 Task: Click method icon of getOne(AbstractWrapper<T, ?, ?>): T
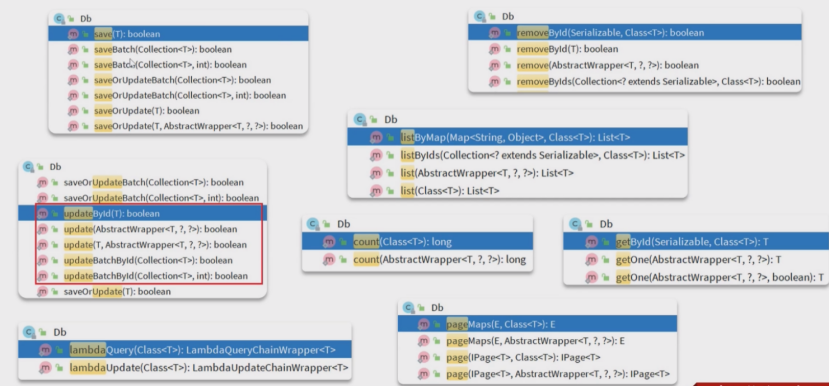pos(591,260)
